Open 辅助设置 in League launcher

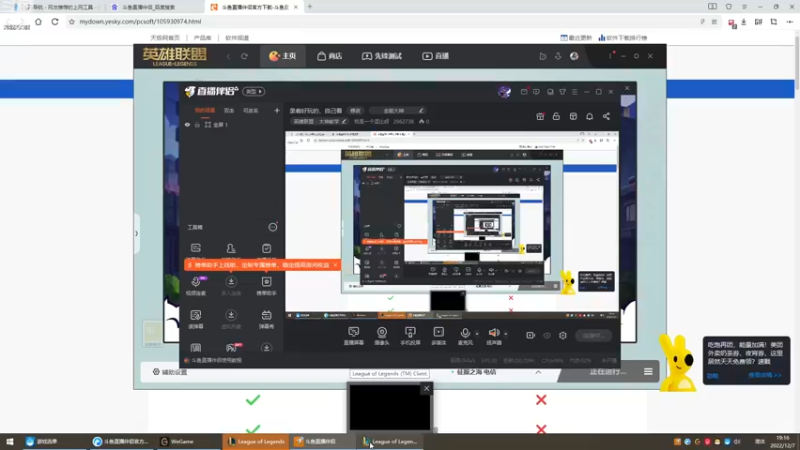click(x=170, y=372)
